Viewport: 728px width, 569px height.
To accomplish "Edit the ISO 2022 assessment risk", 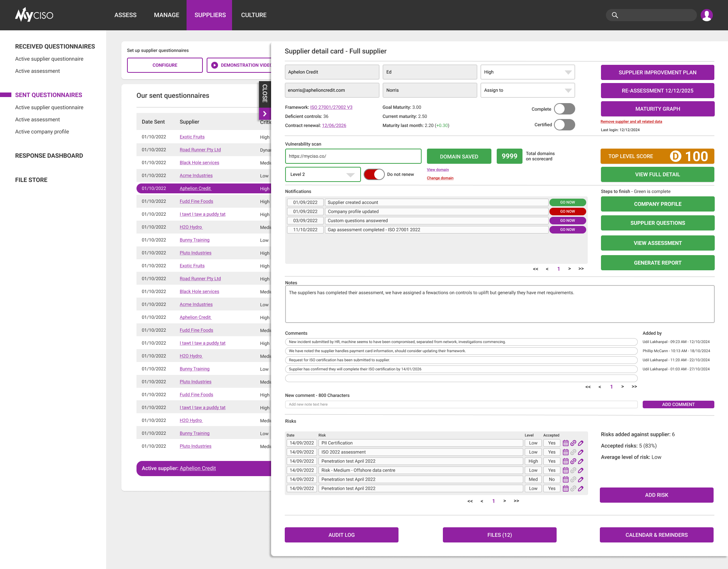I will [x=581, y=452].
